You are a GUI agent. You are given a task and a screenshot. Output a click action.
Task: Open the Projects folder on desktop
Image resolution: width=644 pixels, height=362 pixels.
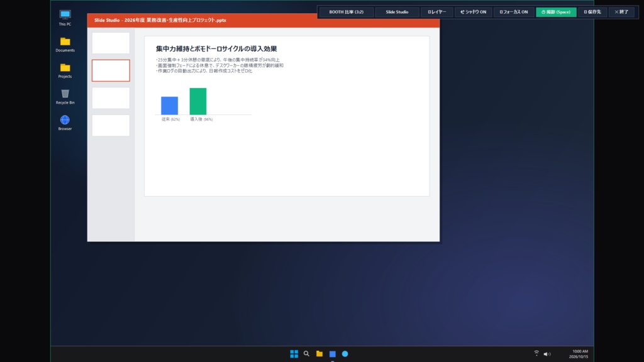click(65, 70)
